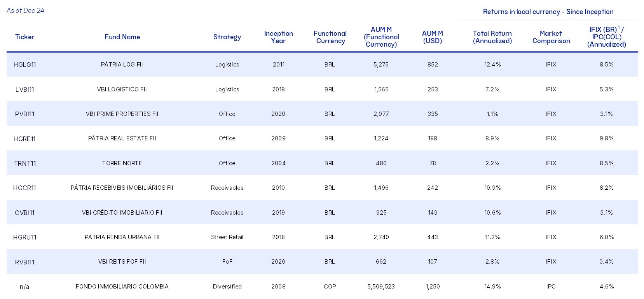Click the FONDO INMOBILIARIO COLOMBIA name
The height and width of the screenshot is (299, 644).
click(x=122, y=287)
